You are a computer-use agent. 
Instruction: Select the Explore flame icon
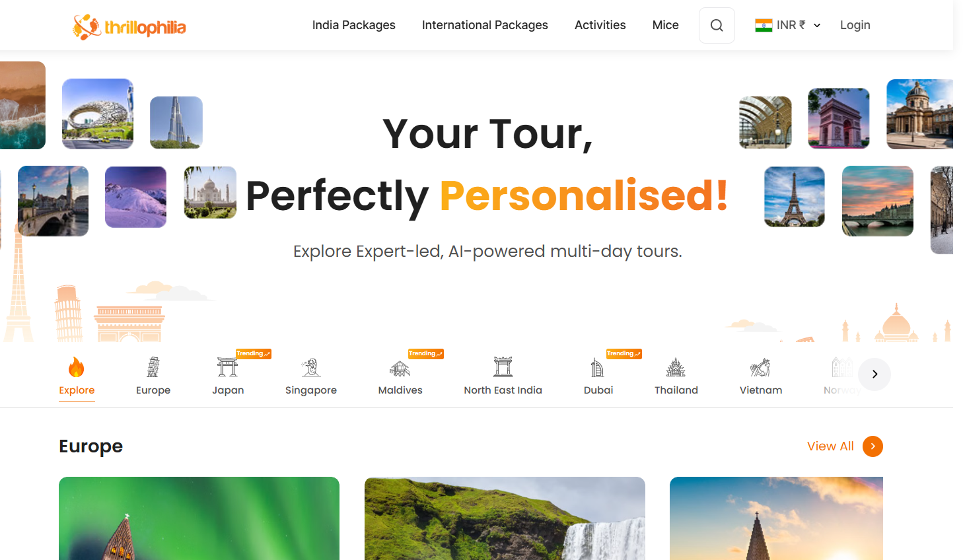(x=77, y=367)
